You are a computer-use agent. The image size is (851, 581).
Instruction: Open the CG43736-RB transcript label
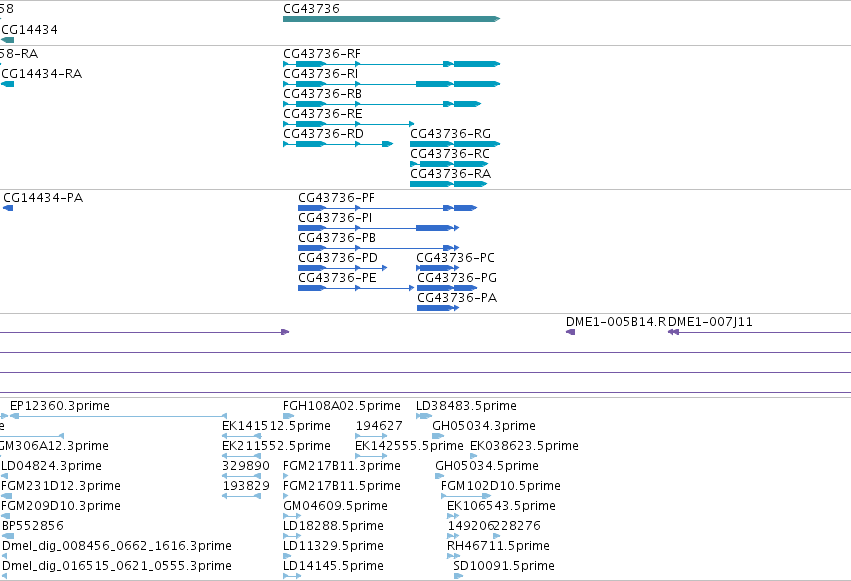(322, 94)
